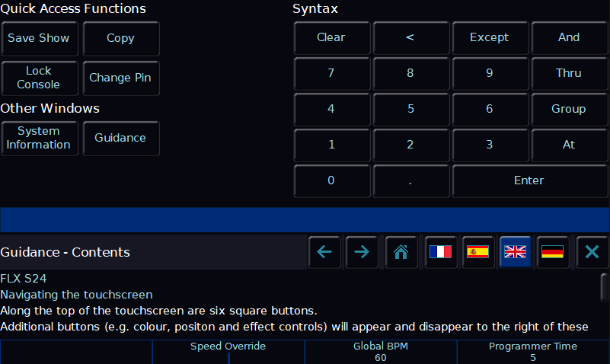This screenshot has height=364, width=610.
Task: Switch guidance language to French flag
Action: (440, 252)
